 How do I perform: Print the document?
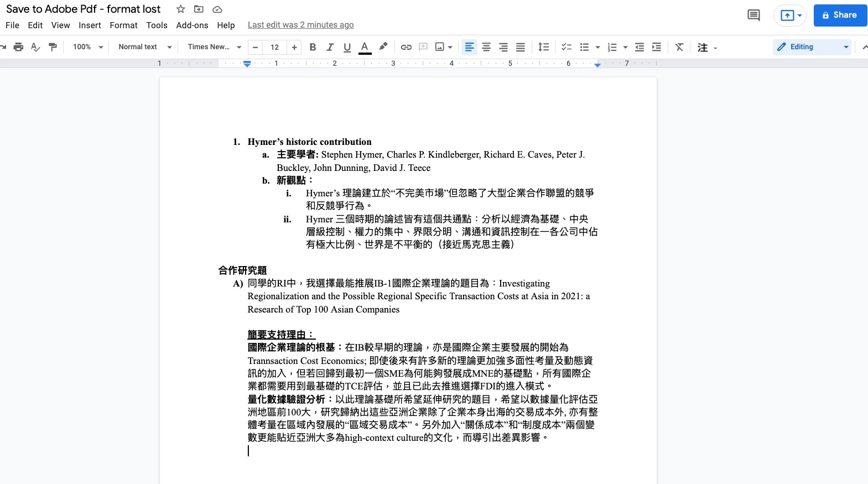[x=18, y=47]
